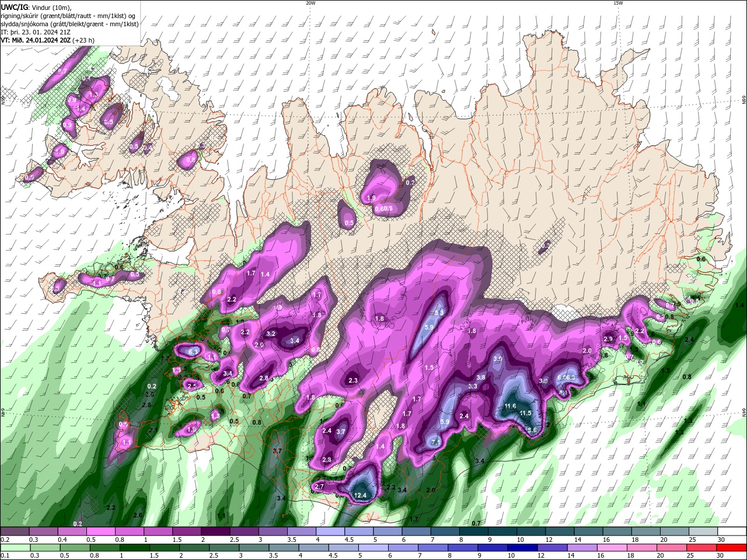Screen dimensions: 747x560
Task: Click the text 'IT: þri. 23. 01. 2024 21Z'
Action: [x=36, y=32]
